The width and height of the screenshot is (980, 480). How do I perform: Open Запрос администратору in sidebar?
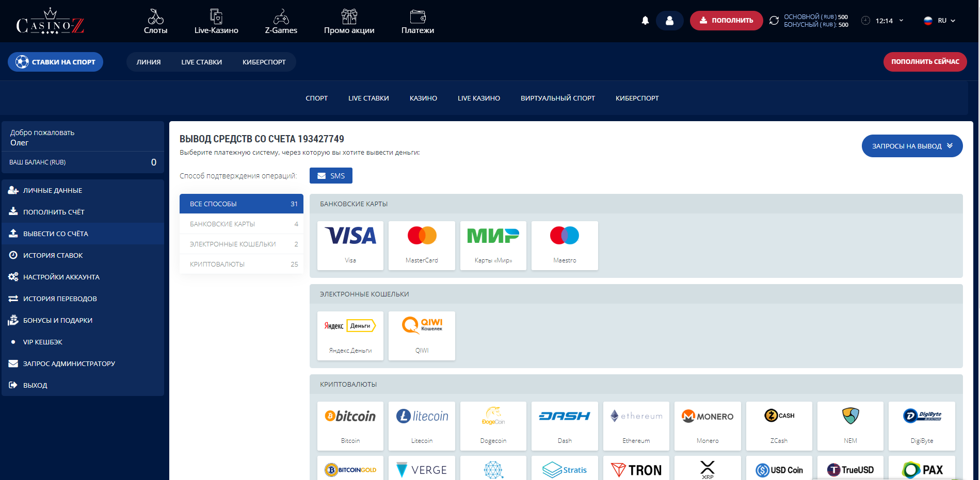click(x=83, y=363)
